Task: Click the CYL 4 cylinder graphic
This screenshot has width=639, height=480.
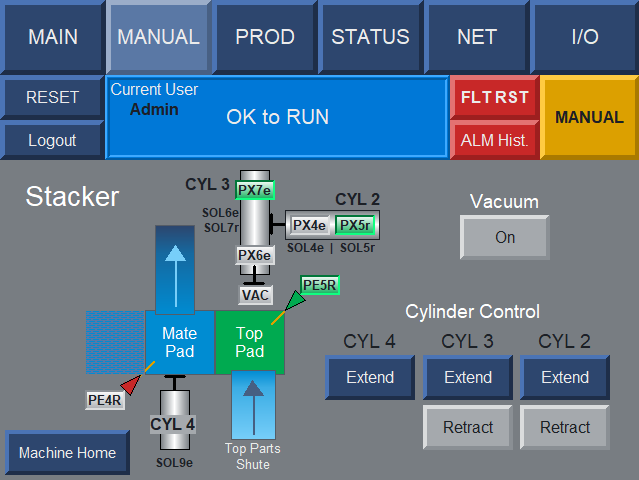Action: [x=174, y=420]
